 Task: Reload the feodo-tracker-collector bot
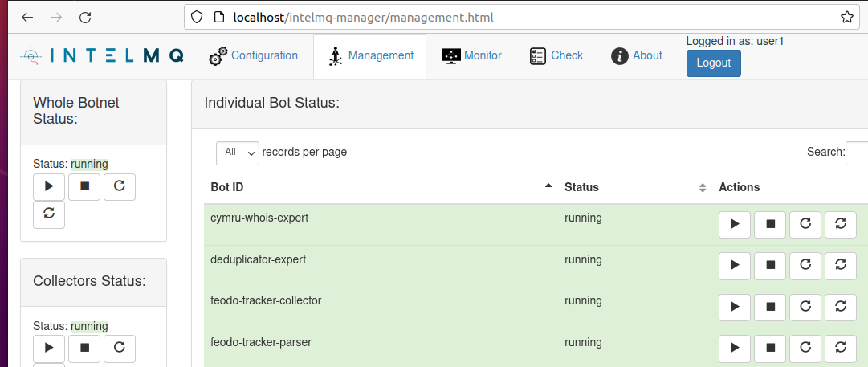[805, 308]
